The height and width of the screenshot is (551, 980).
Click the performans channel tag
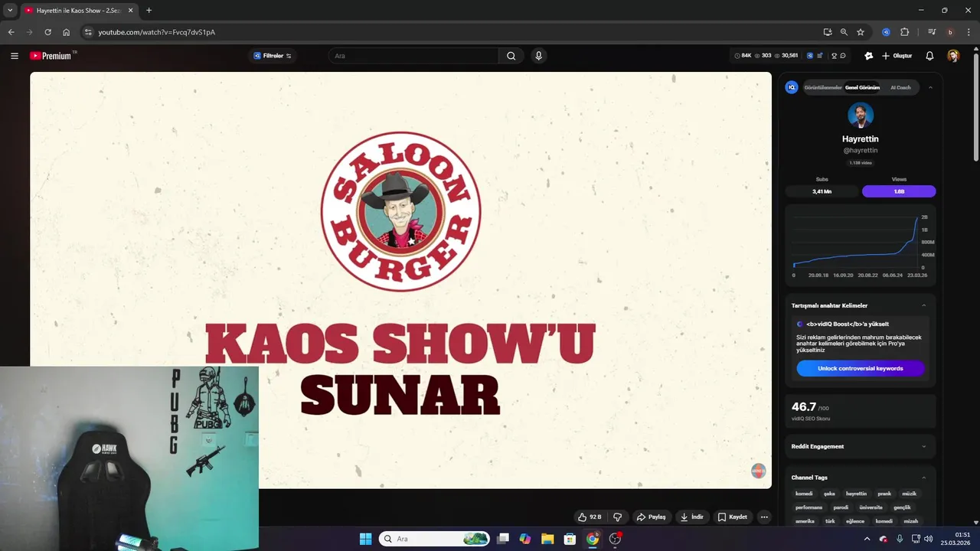pos(808,507)
